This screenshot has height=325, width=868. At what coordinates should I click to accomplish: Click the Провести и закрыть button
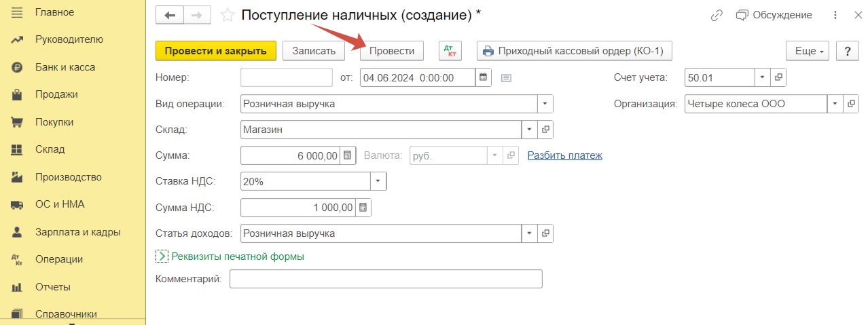coord(216,51)
